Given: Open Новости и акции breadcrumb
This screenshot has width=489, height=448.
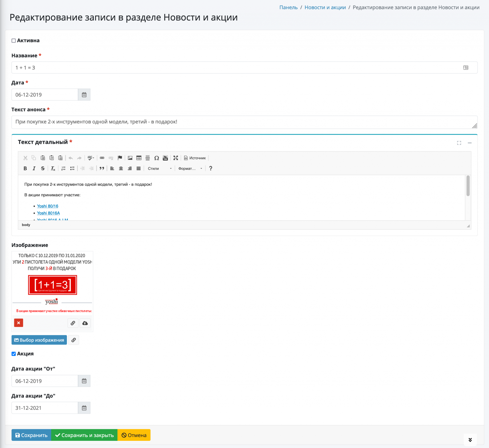Looking at the screenshot, I should point(325,7).
